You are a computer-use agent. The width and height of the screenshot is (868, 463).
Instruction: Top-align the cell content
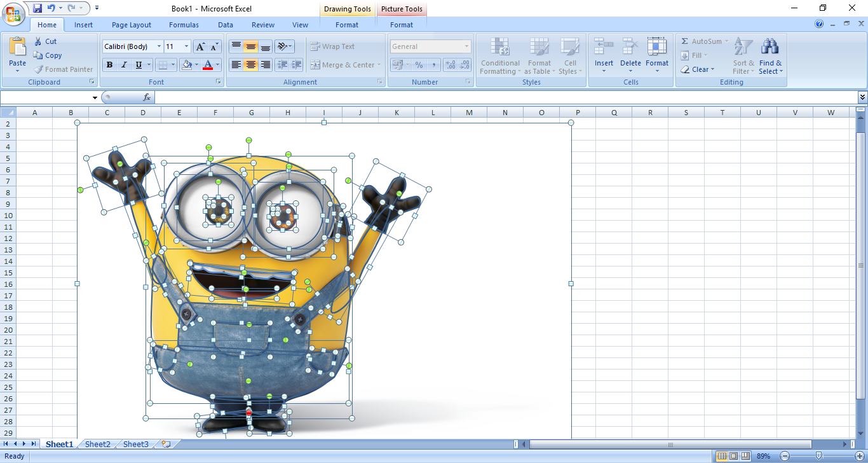(236, 46)
